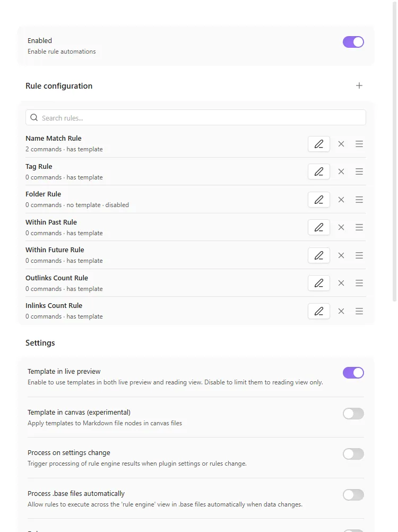Open editor for Folder Rule
Screen dimensions: 398x532
coord(319,200)
